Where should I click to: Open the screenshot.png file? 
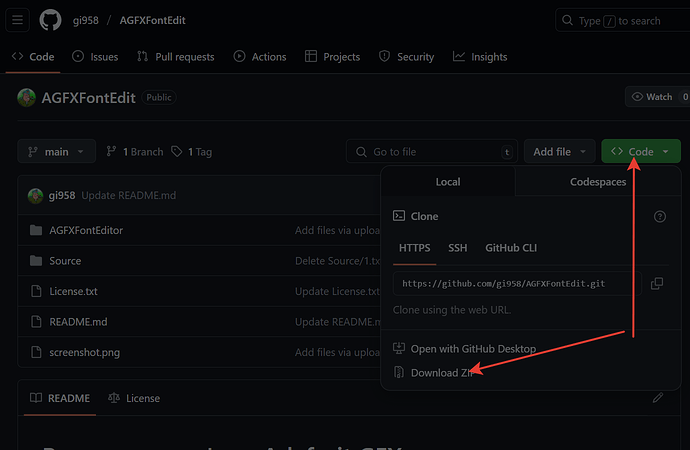tap(84, 352)
